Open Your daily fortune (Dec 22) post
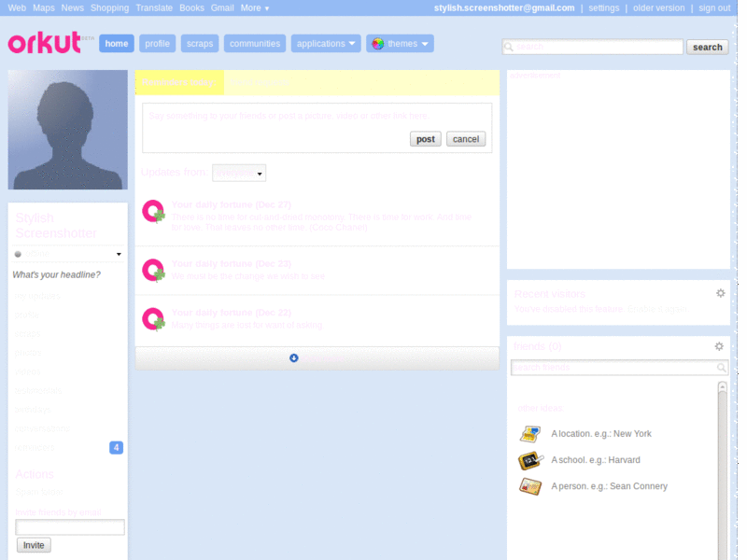This screenshot has width=747, height=560. tap(231, 313)
